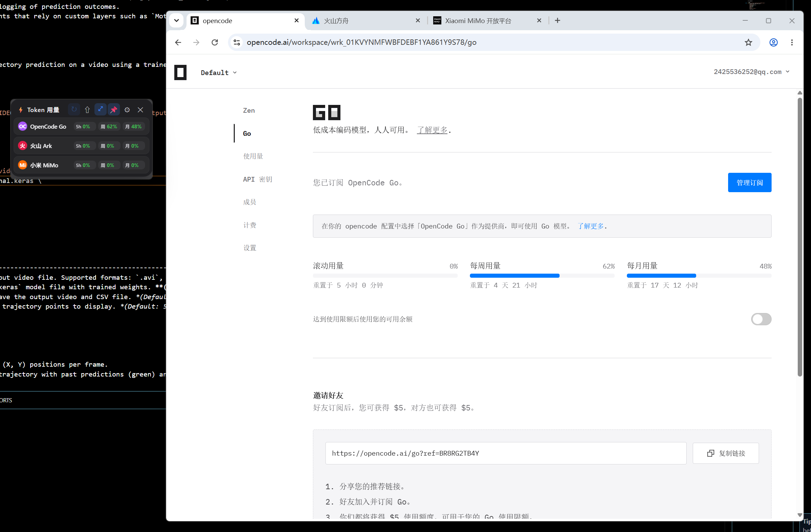
Task: Open the tab search dropdown arrow
Action: [x=177, y=20]
